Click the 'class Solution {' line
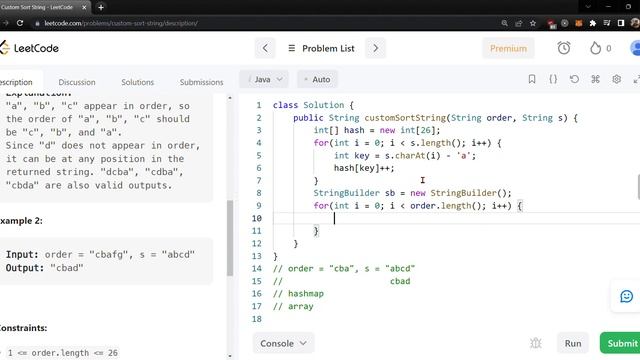Image resolution: width=640 pixels, height=360 pixels. pos(313,105)
